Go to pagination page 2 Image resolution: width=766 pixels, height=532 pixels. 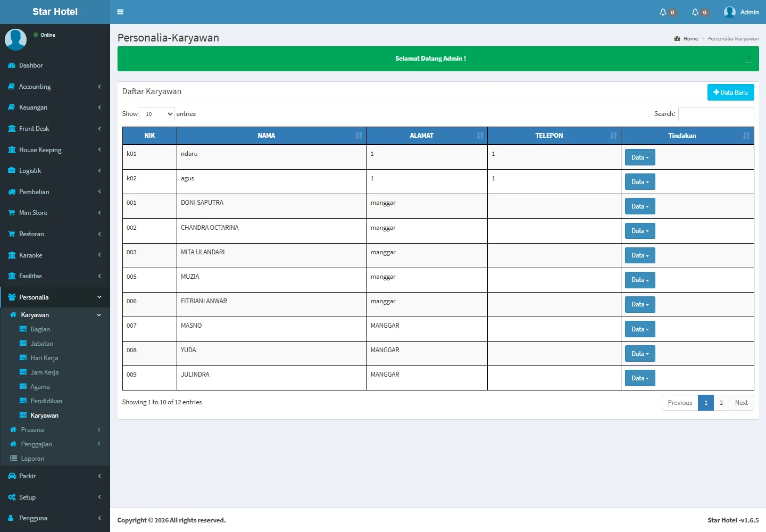click(x=721, y=403)
